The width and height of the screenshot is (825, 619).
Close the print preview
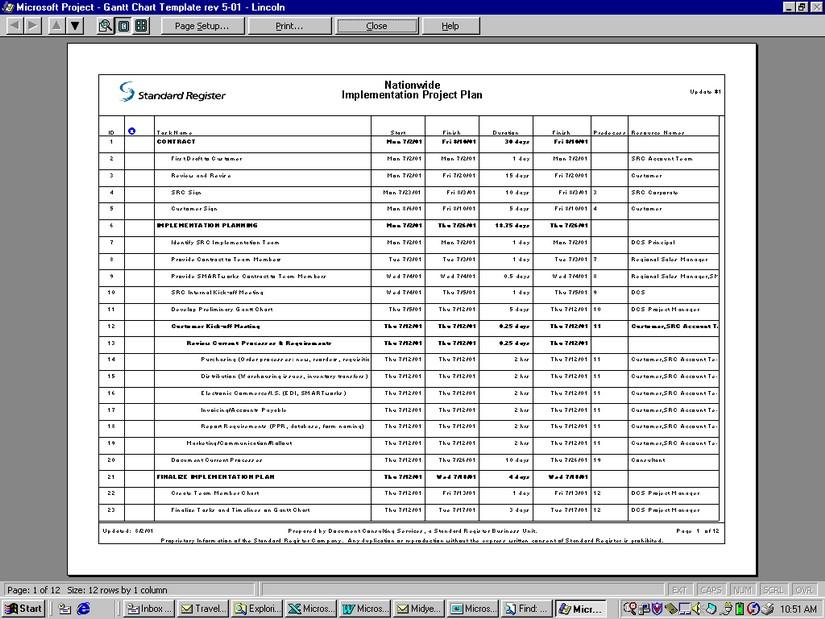(377, 26)
